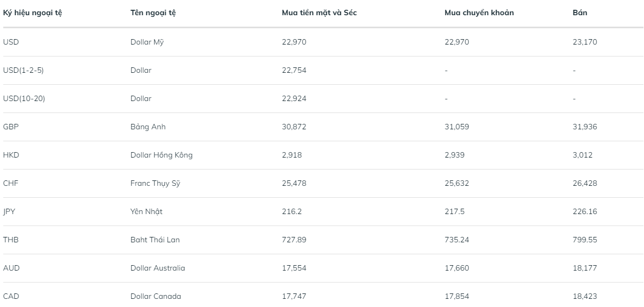Viewport: 644px width, 307px height.
Task: Click the 'Mua tiền mặt và Séc' header
Action: [x=319, y=13]
